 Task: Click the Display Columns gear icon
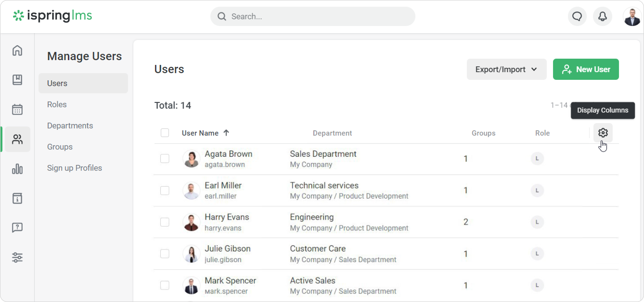pyautogui.click(x=603, y=133)
